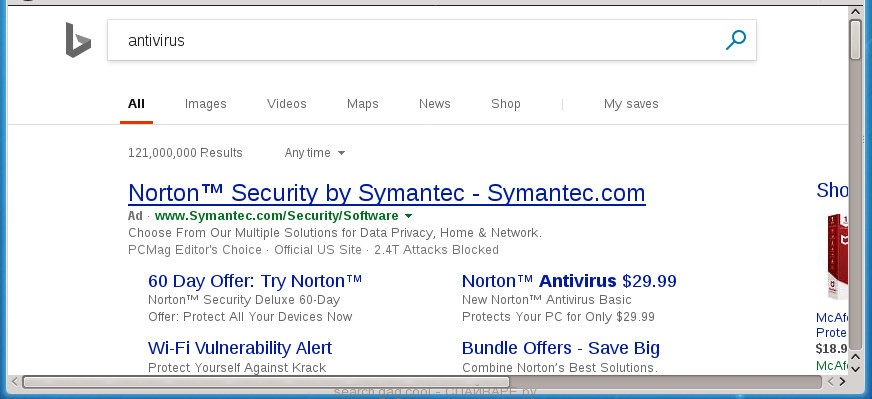The height and width of the screenshot is (399, 872).
Task: Focus the search box containing antivirus
Action: coord(432,40)
